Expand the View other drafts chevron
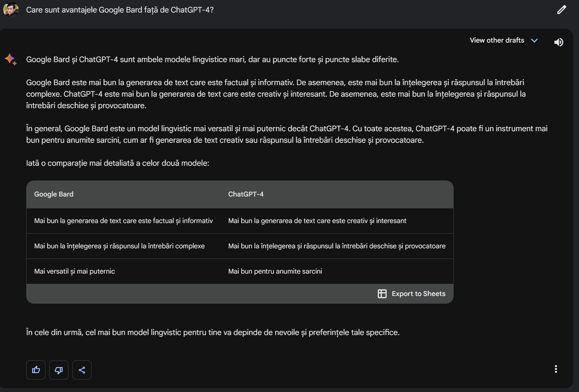 tap(534, 40)
